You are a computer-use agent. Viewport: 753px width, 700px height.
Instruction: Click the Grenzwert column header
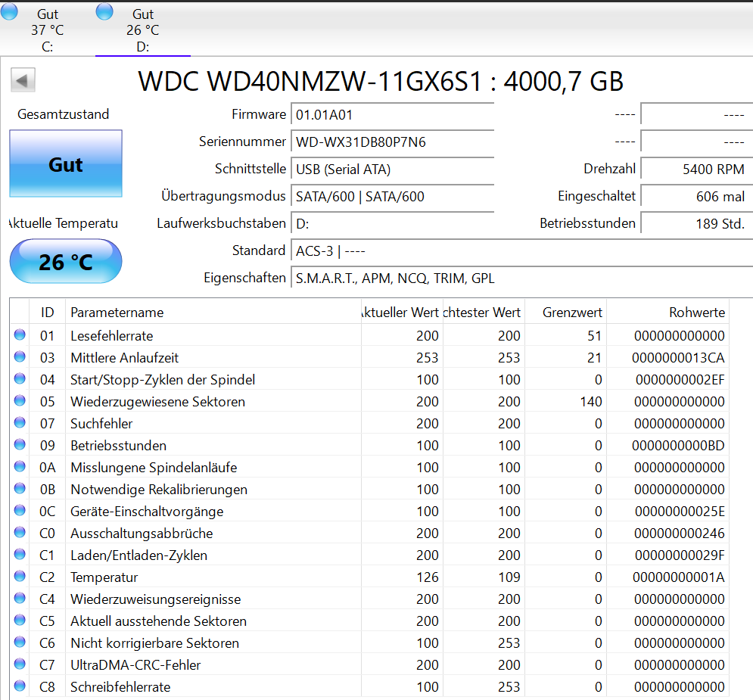pos(566,313)
